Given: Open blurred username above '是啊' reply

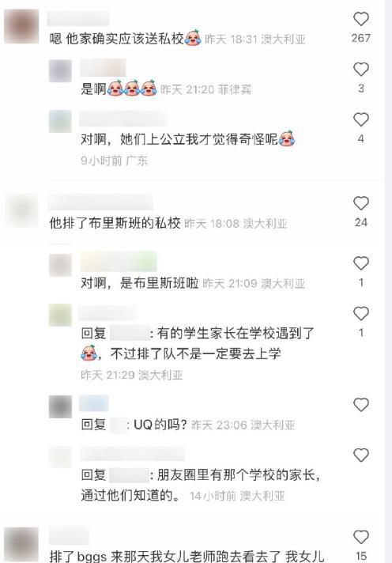Looking at the screenshot, I should click(x=103, y=68).
